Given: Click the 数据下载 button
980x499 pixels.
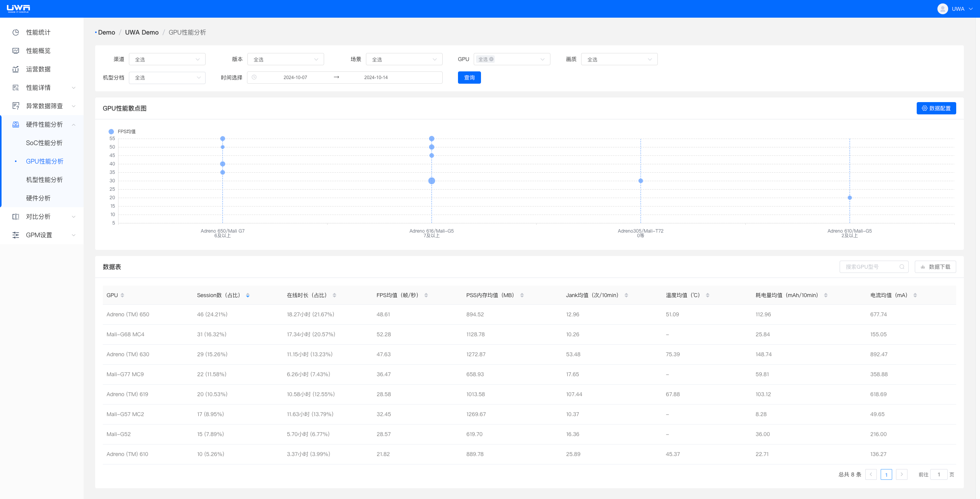Looking at the screenshot, I should click(x=935, y=267).
